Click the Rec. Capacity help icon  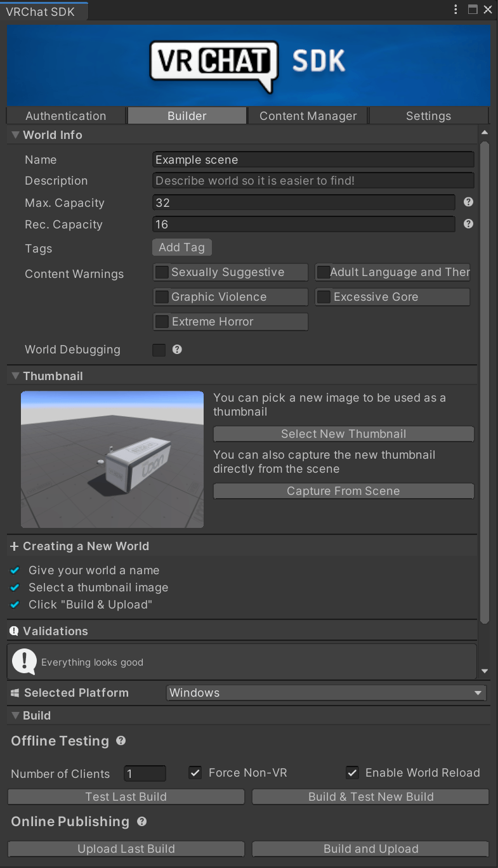[x=468, y=223]
